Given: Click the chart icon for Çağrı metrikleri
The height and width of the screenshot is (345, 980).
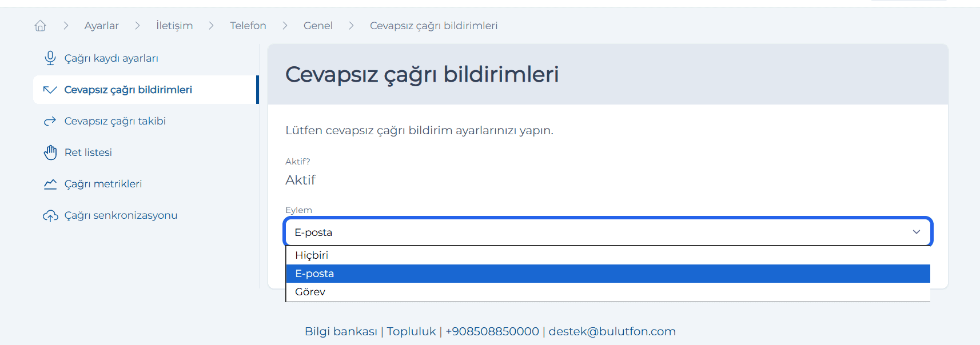Looking at the screenshot, I should click(x=50, y=184).
